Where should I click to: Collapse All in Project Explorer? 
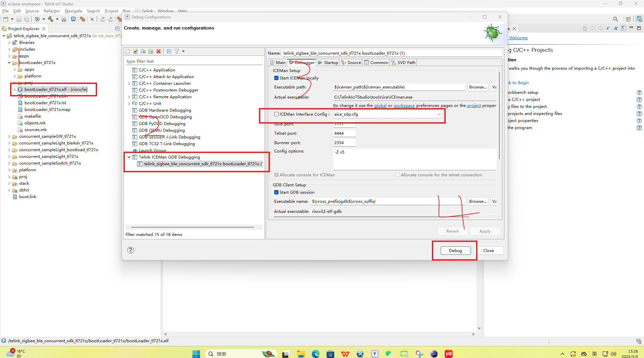point(117,28)
